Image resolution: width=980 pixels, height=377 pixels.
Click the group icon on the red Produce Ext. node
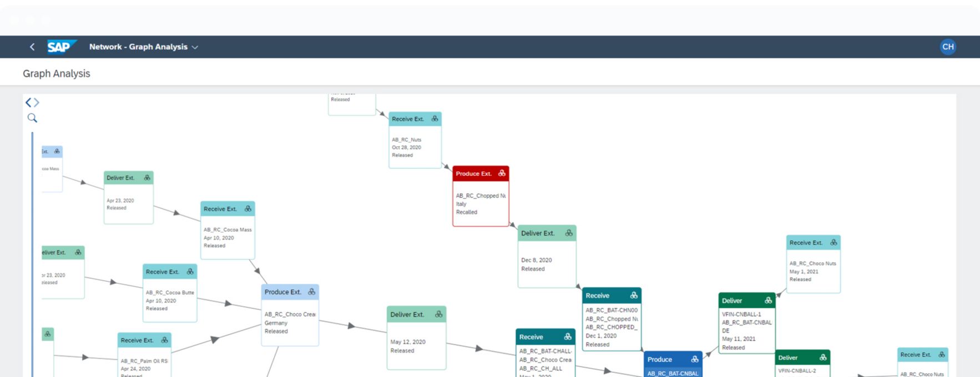[502, 174]
